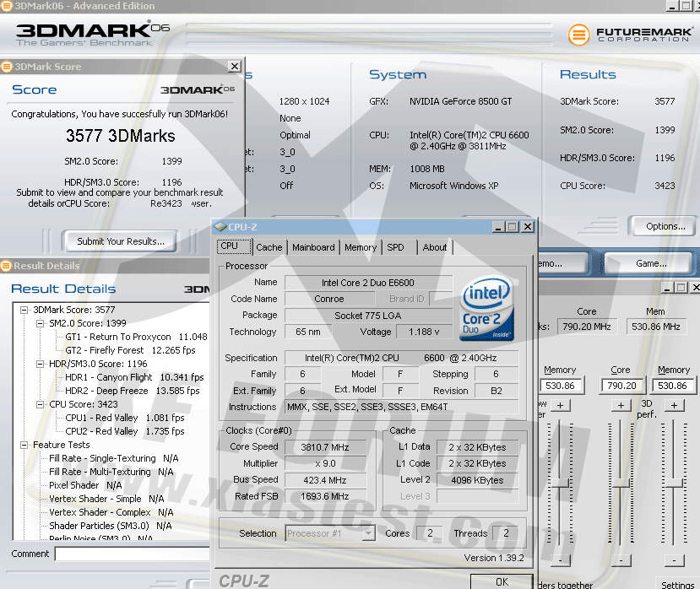Click the Core clock slider handle
Screen dimensions: 700x589
pos(621,482)
